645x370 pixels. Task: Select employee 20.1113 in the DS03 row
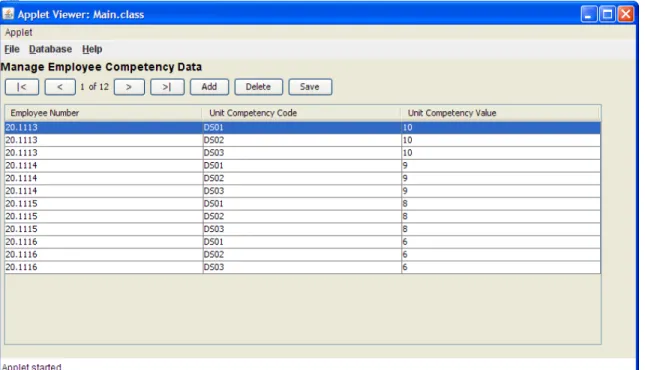pyautogui.click(x=104, y=153)
